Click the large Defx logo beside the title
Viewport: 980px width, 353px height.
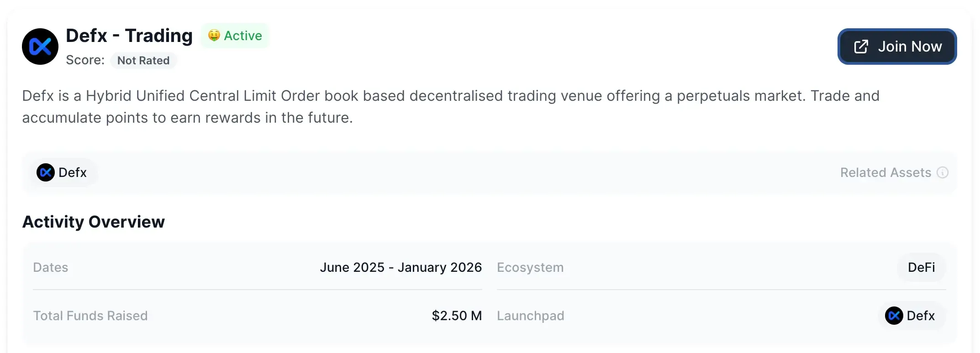tap(40, 47)
